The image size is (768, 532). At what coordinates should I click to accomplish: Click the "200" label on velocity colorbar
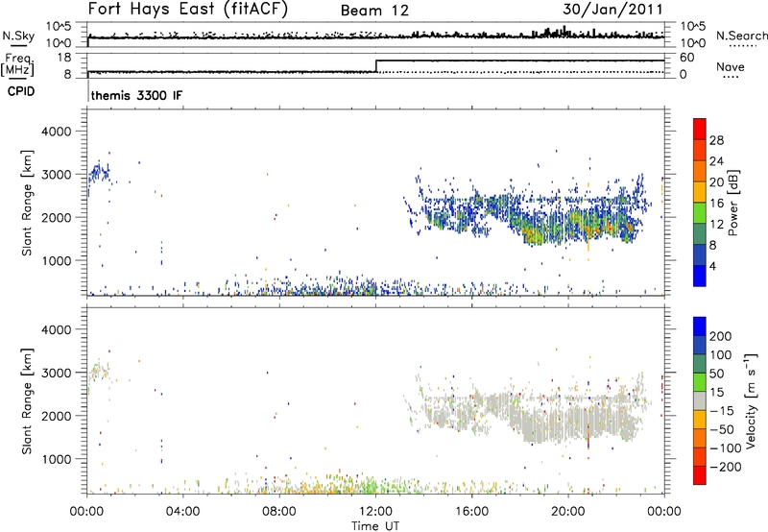pyautogui.click(x=721, y=336)
